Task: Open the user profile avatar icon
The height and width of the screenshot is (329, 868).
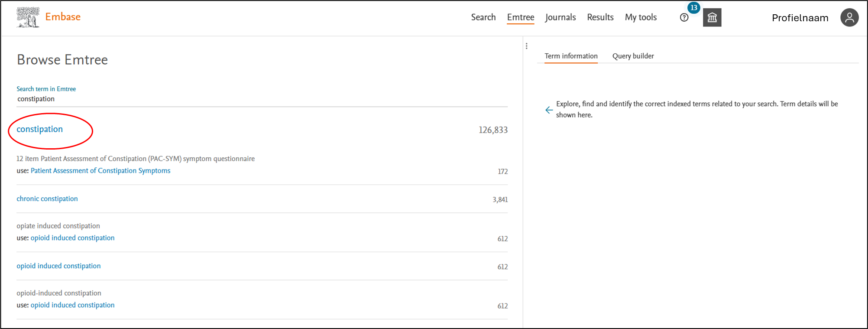Action: tap(849, 18)
